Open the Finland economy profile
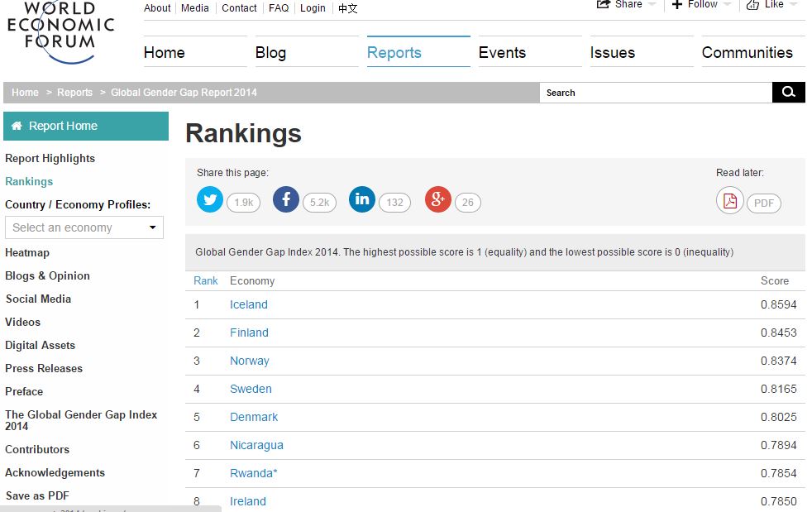The height and width of the screenshot is (512, 812). 249,333
